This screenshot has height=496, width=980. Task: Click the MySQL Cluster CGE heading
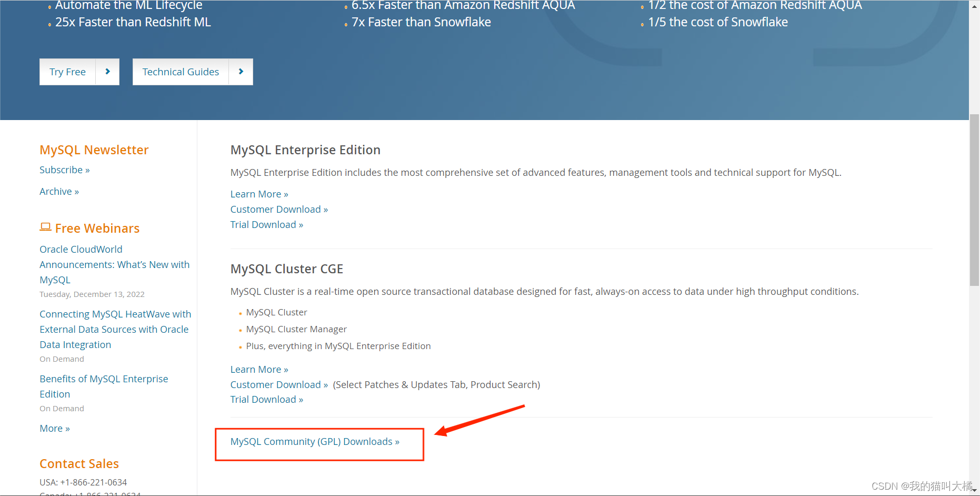tap(287, 269)
